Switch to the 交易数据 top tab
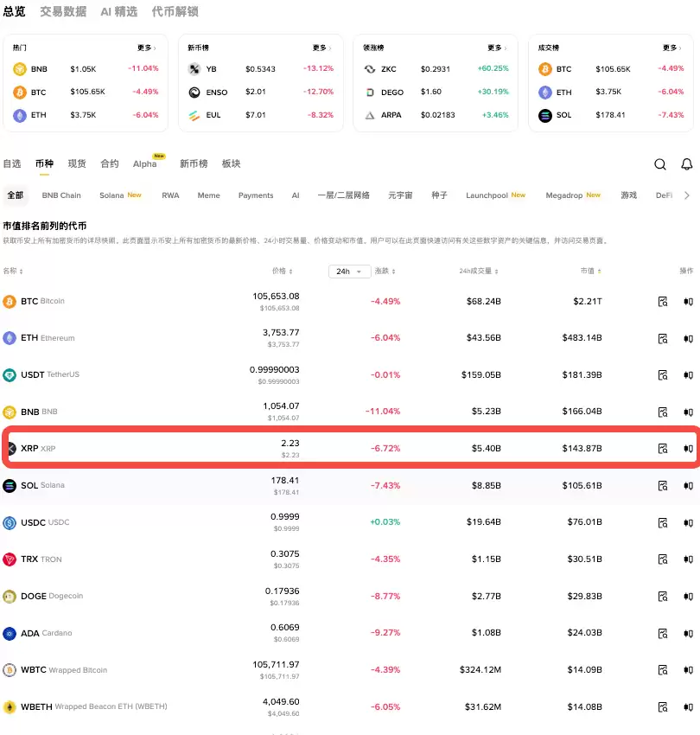Screen dimensions: 700x735 63,11
